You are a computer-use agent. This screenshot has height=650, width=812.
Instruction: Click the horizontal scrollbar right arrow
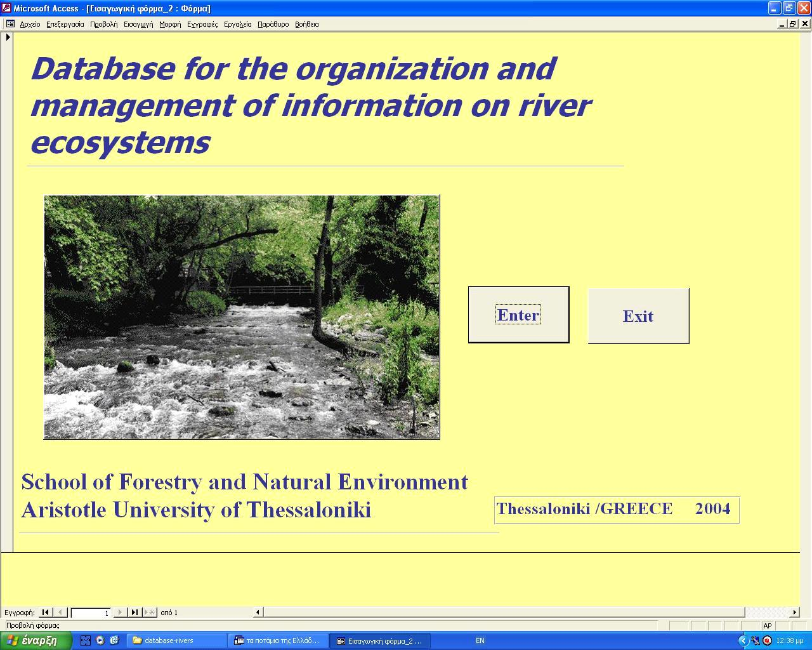[x=795, y=613]
